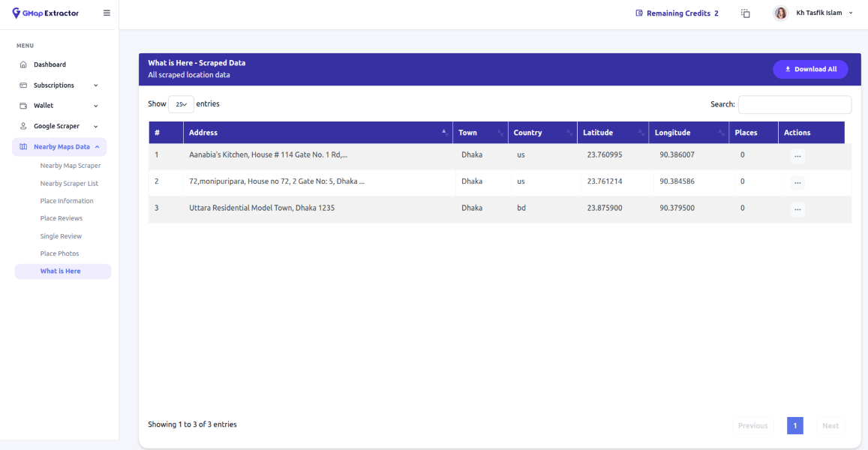Screen dimensions: 868x450
Task: Open the Show entries count dropdown
Action: tap(181, 104)
